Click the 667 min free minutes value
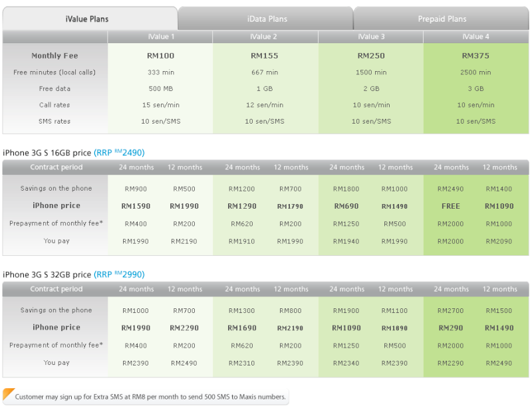532x408 pixels. click(x=265, y=72)
